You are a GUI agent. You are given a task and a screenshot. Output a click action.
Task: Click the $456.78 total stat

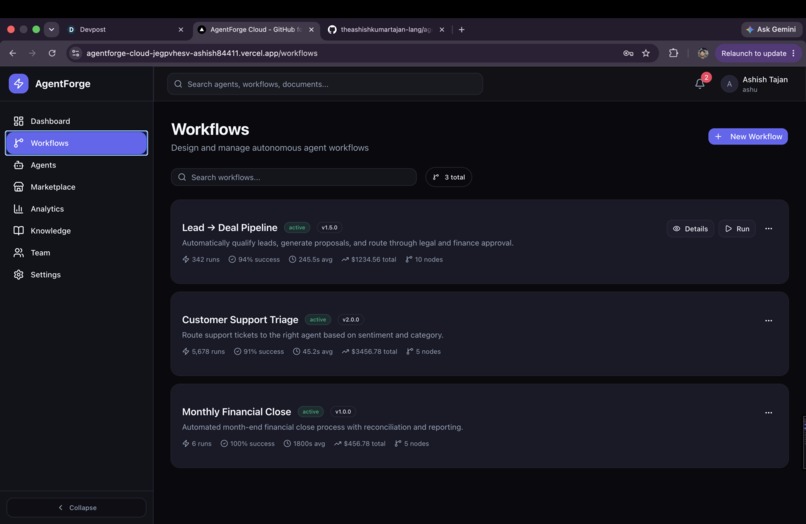[x=360, y=443]
